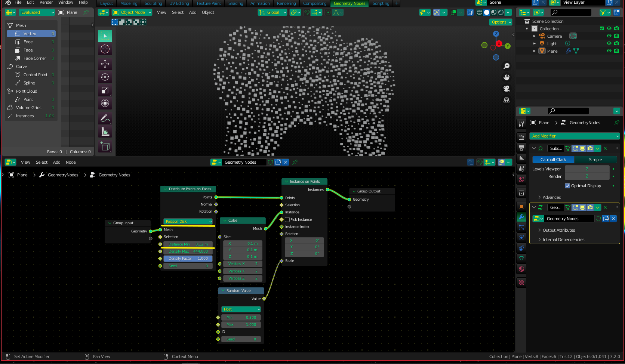Screen dimensions: 625x364
Task: Open the World properties tab
Action: 521,179
